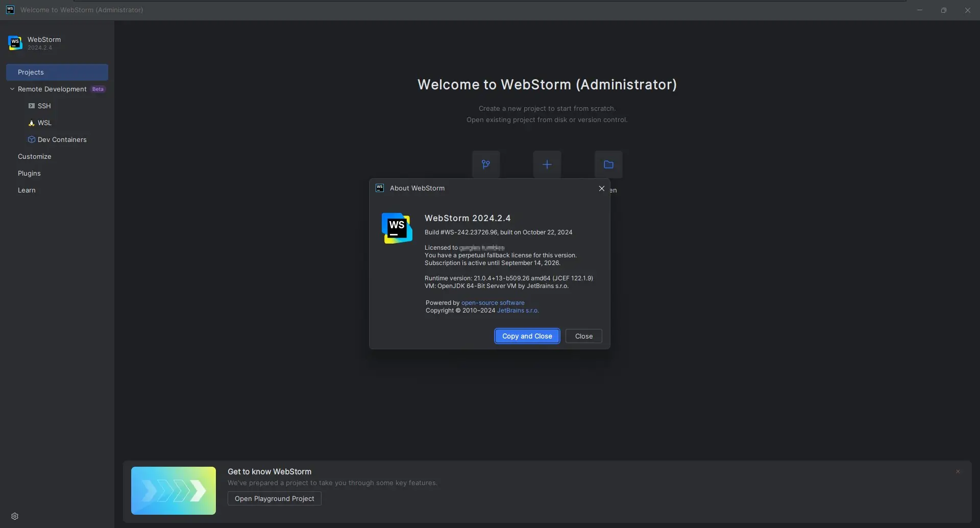Click the Copy and Close button

527,336
